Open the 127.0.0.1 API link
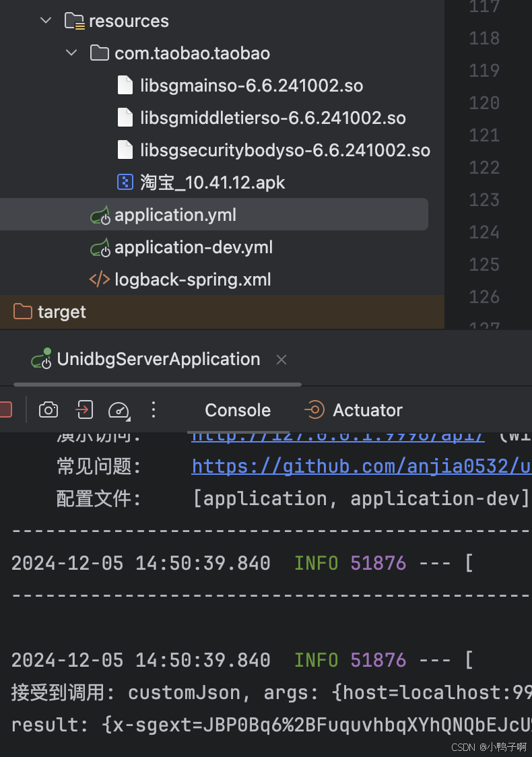 point(338,434)
